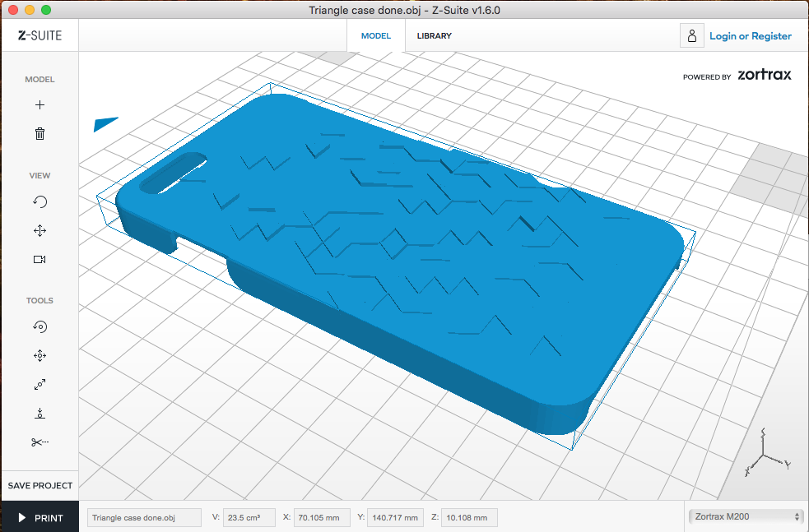The height and width of the screenshot is (532, 809).
Task: Click the user account icon
Action: pos(692,36)
